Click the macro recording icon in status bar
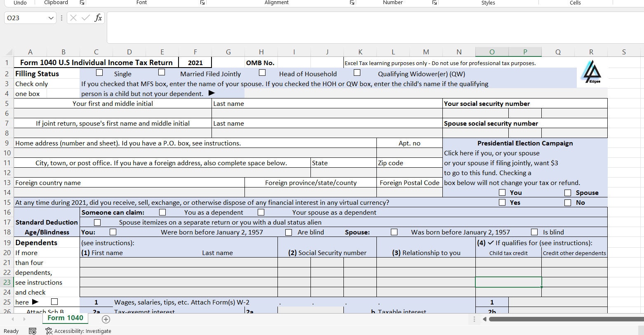Image resolution: width=644 pixels, height=335 pixels. point(32,331)
